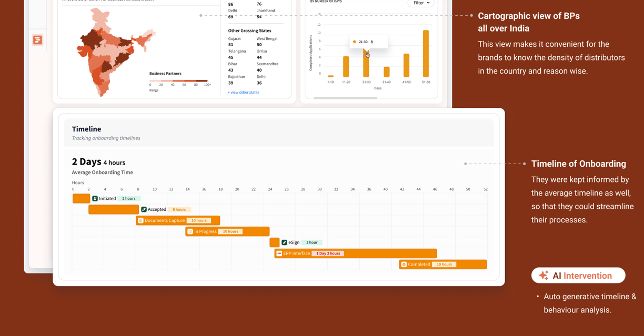The width and height of the screenshot is (644, 336).
Task: Click the Initiated orange timeline bar
Action: [81, 198]
